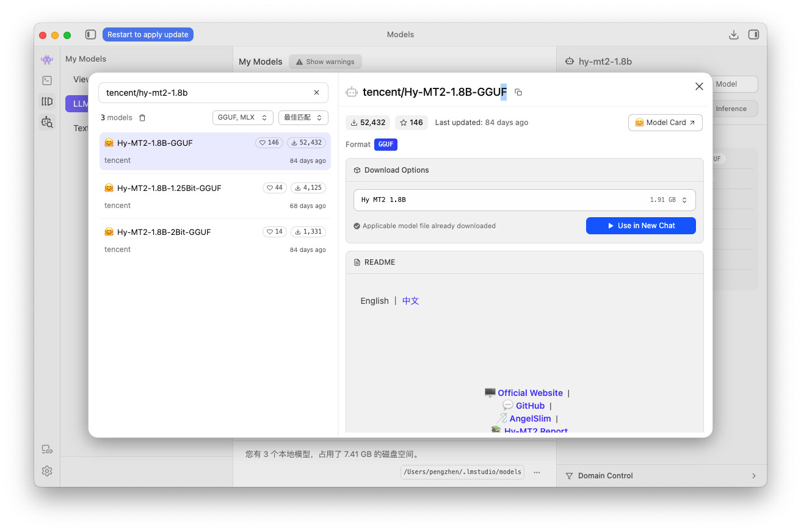The width and height of the screenshot is (801, 532).
Task: Click the '1.91 GB' file size
Action: (663, 200)
